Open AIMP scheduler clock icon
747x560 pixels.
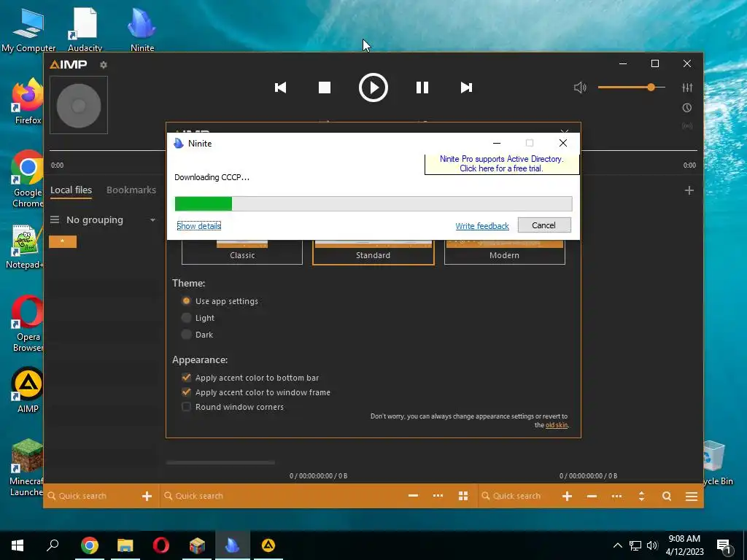point(687,108)
